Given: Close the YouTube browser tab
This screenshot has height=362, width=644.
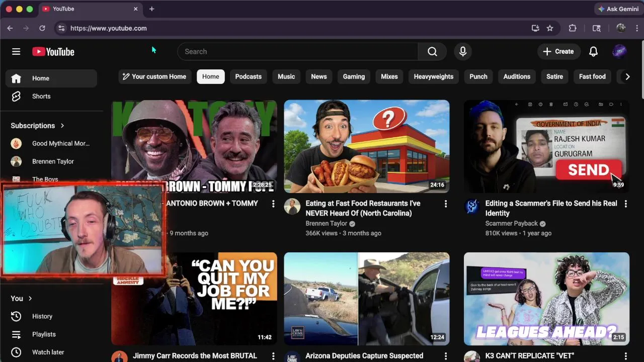Looking at the screenshot, I should (x=135, y=9).
